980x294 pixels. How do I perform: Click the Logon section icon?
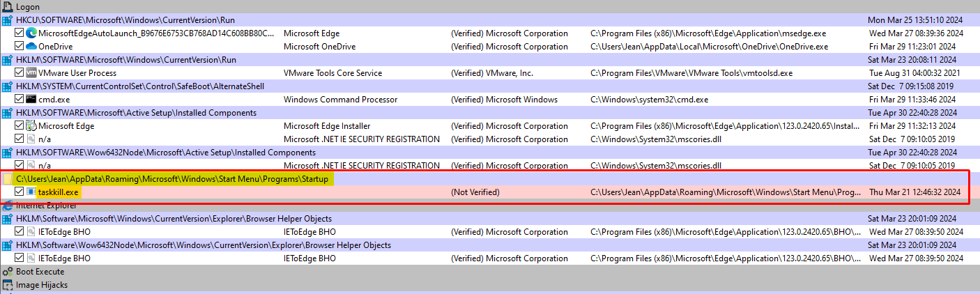(7, 6)
